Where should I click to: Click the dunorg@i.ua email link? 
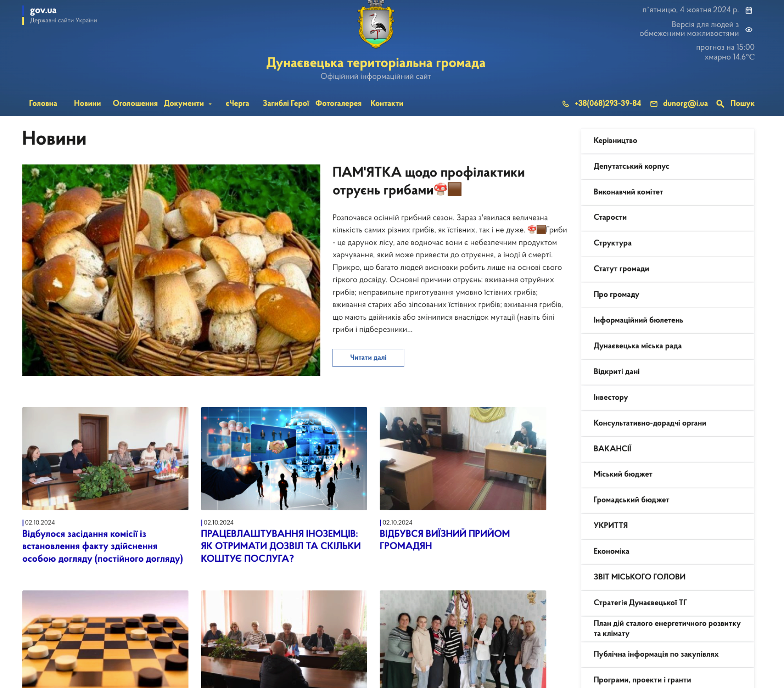pos(685,103)
